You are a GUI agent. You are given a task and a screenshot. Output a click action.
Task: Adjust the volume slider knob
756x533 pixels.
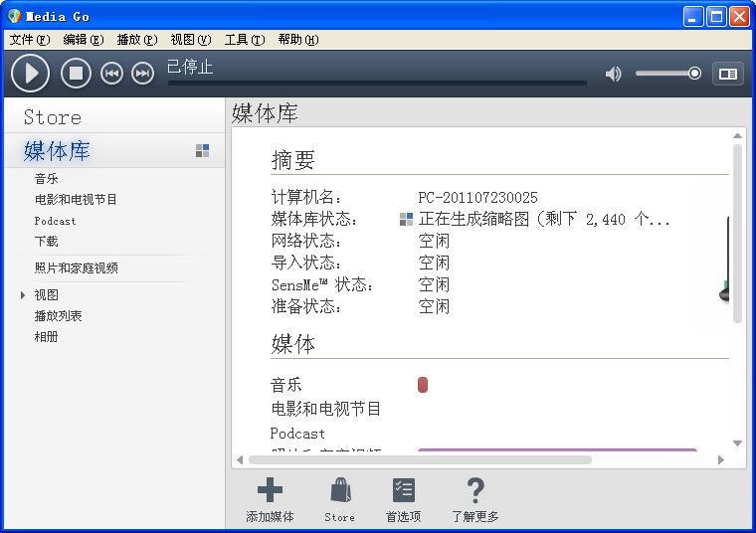[x=694, y=74]
